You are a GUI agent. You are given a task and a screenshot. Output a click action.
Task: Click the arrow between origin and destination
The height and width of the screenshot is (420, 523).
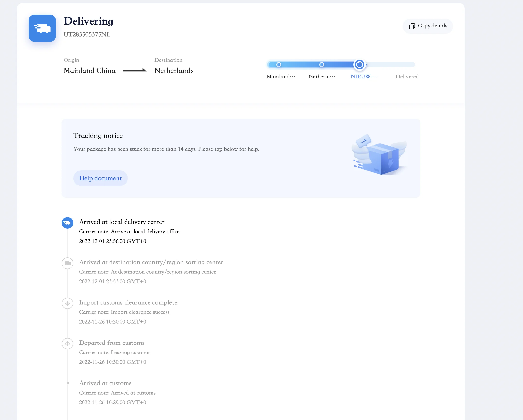(x=135, y=70)
